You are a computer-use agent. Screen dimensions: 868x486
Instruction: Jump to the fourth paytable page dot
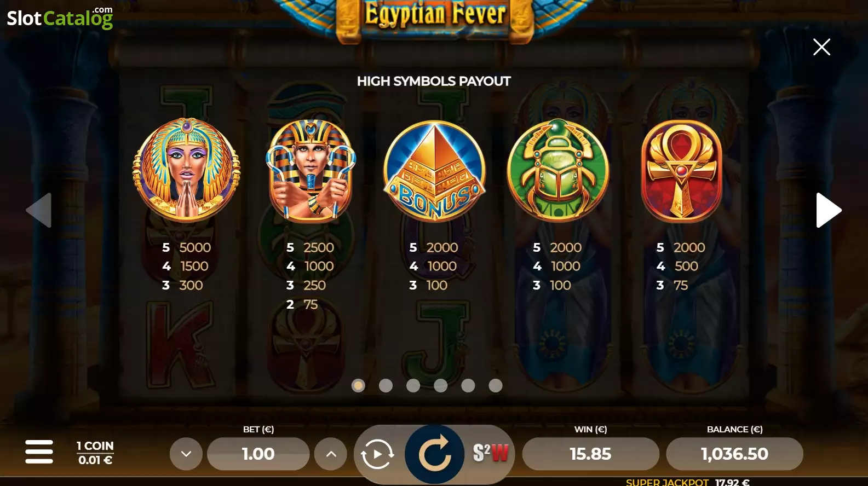(440, 386)
